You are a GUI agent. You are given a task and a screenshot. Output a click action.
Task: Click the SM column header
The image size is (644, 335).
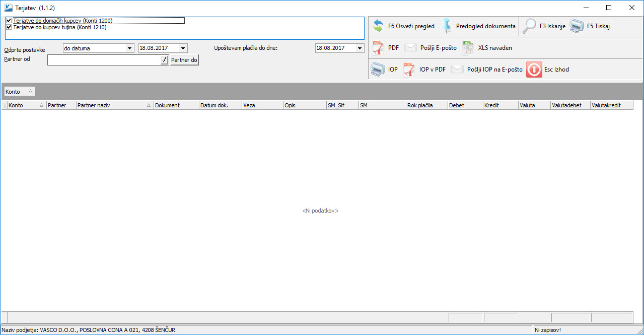382,105
